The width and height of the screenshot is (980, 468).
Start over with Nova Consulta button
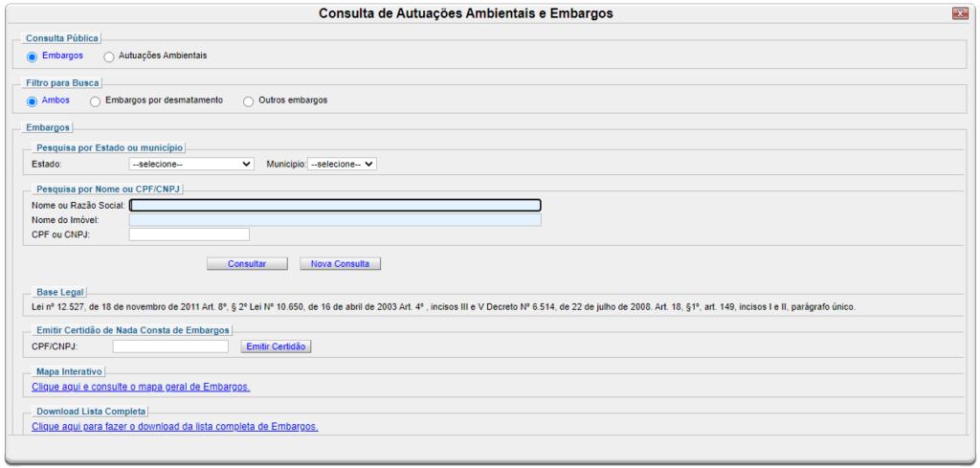pyautogui.click(x=340, y=263)
